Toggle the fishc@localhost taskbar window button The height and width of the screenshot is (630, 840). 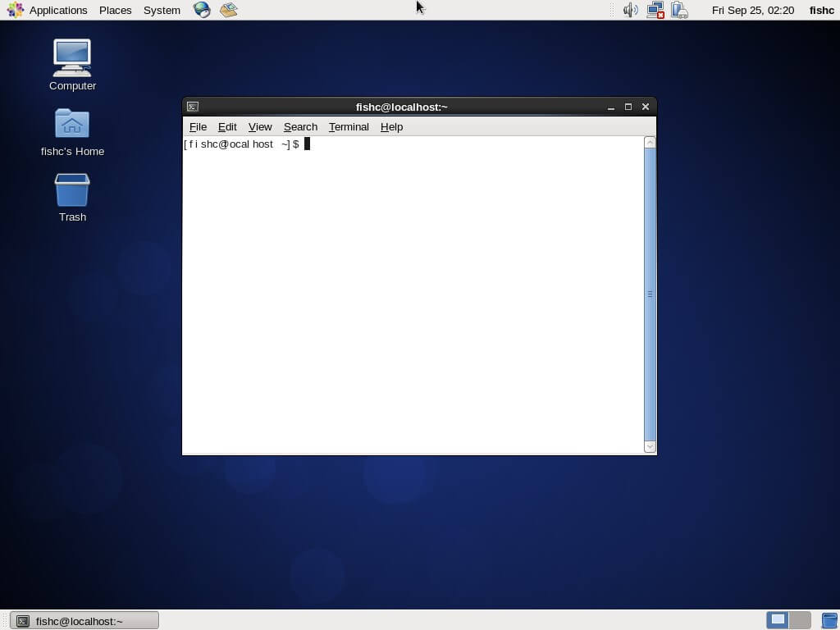[x=84, y=621]
